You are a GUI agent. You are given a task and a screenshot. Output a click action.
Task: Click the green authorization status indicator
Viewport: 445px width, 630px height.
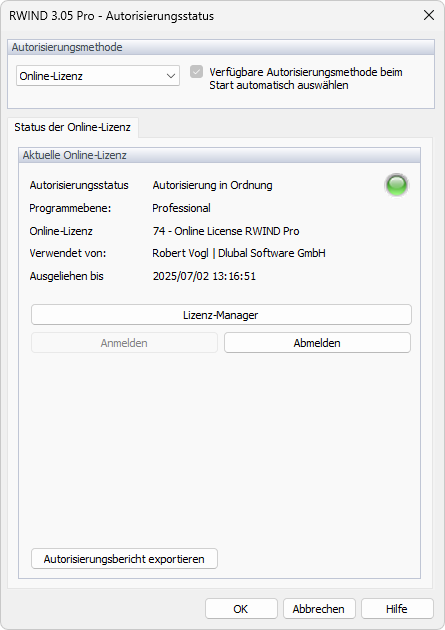pyautogui.click(x=396, y=185)
